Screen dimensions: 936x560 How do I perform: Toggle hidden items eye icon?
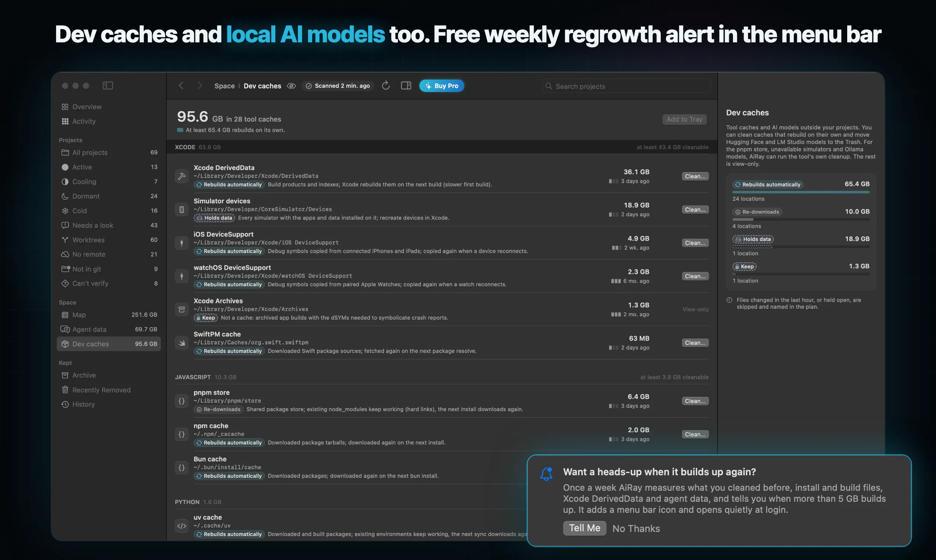(291, 86)
